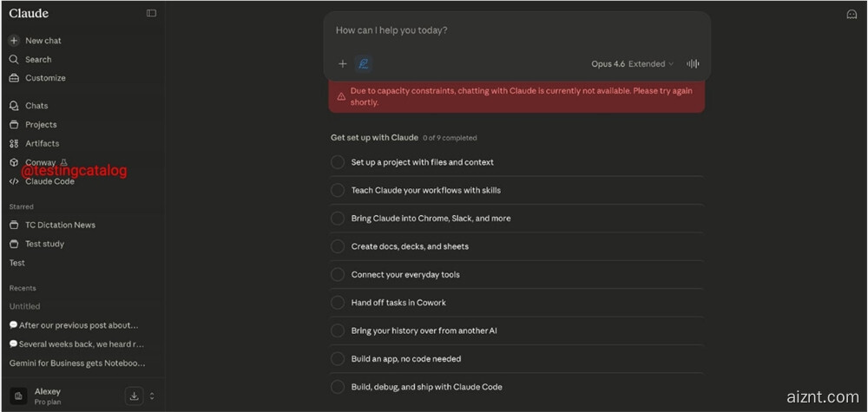Click the blue research tool icon
This screenshot has width=868, height=412.
(x=364, y=63)
